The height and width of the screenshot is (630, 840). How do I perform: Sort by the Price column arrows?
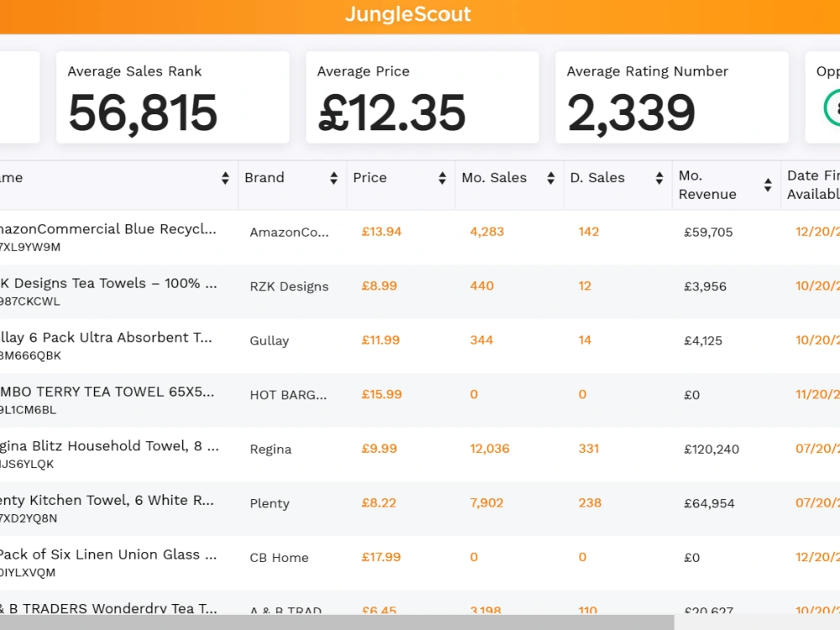pyautogui.click(x=442, y=178)
